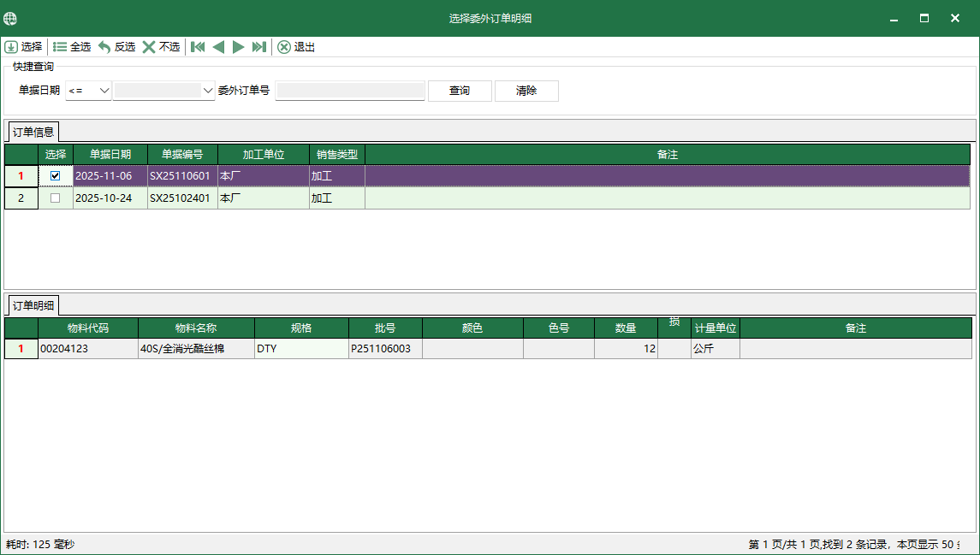This screenshot has height=555, width=980.
Task: Open the 单据日期 date picker dropdown
Action: [207, 91]
